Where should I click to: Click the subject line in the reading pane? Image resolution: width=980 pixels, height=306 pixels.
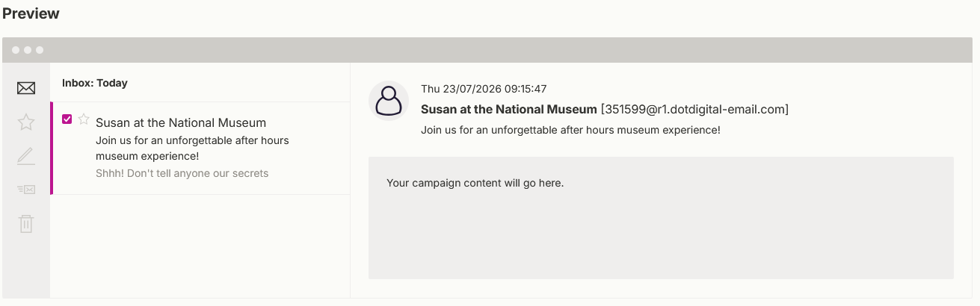(x=570, y=130)
